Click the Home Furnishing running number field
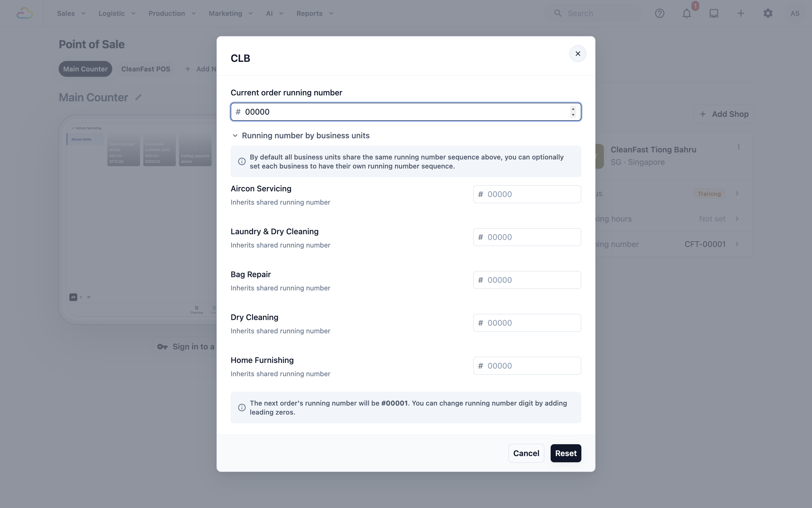 pyautogui.click(x=527, y=366)
